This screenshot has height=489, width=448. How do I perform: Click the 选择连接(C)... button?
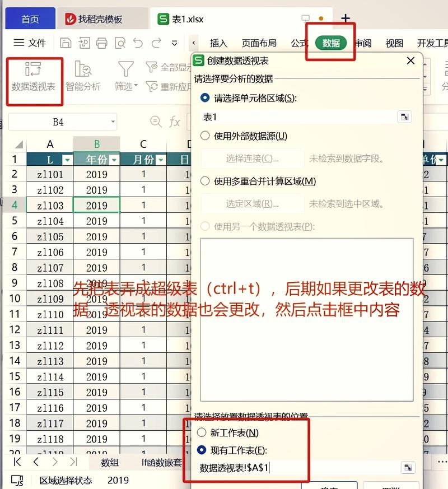(252, 159)
